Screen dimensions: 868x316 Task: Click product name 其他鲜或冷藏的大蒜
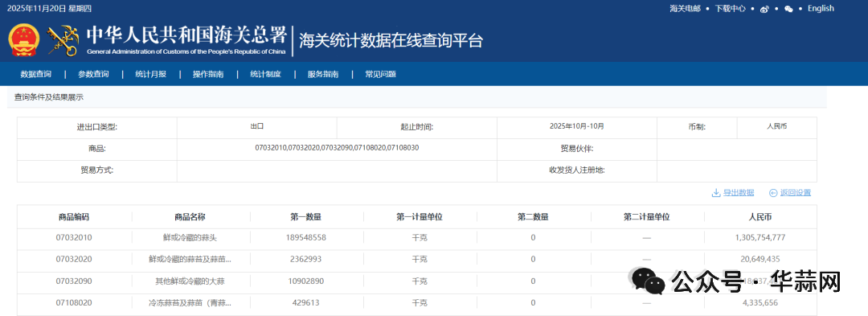(190, 281)
